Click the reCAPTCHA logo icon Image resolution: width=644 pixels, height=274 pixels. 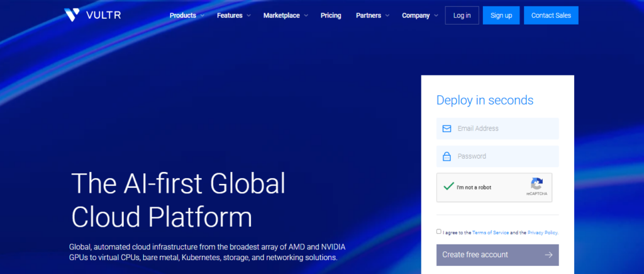pyautogui.click(x=537, y=184)
